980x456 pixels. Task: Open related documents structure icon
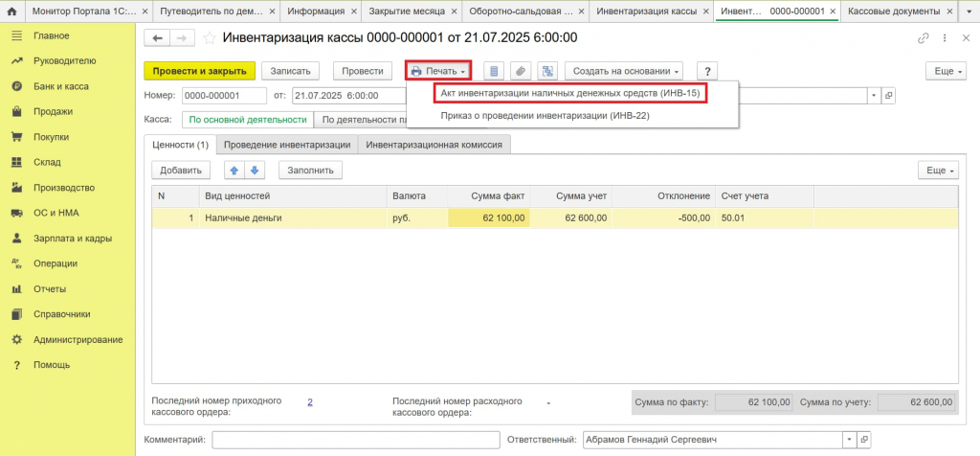tap(546, 71)
